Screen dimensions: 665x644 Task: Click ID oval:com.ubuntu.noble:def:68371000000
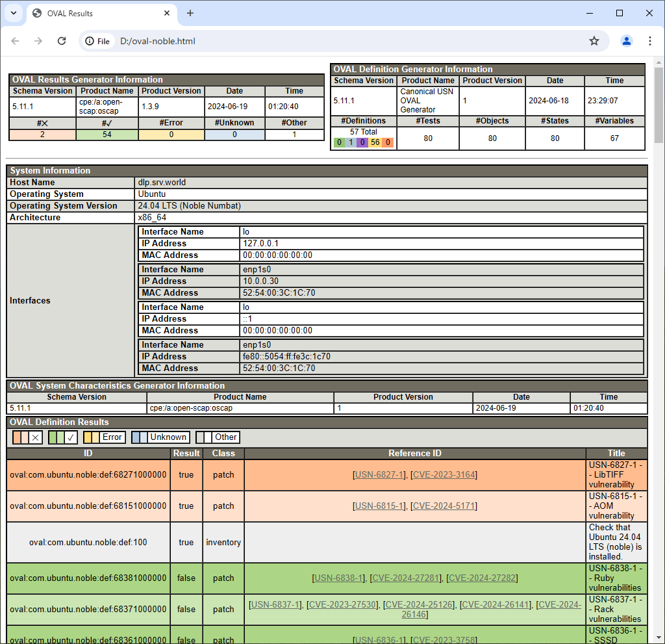[x=88, y=609]
